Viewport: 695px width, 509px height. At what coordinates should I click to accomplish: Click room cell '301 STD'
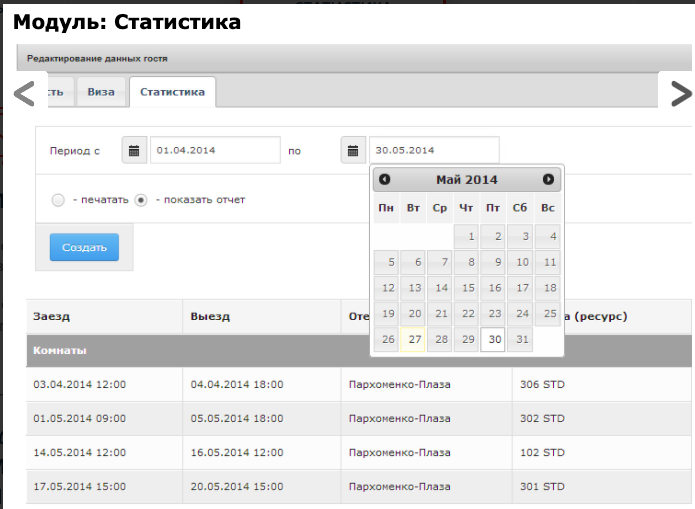coord(602,487)
